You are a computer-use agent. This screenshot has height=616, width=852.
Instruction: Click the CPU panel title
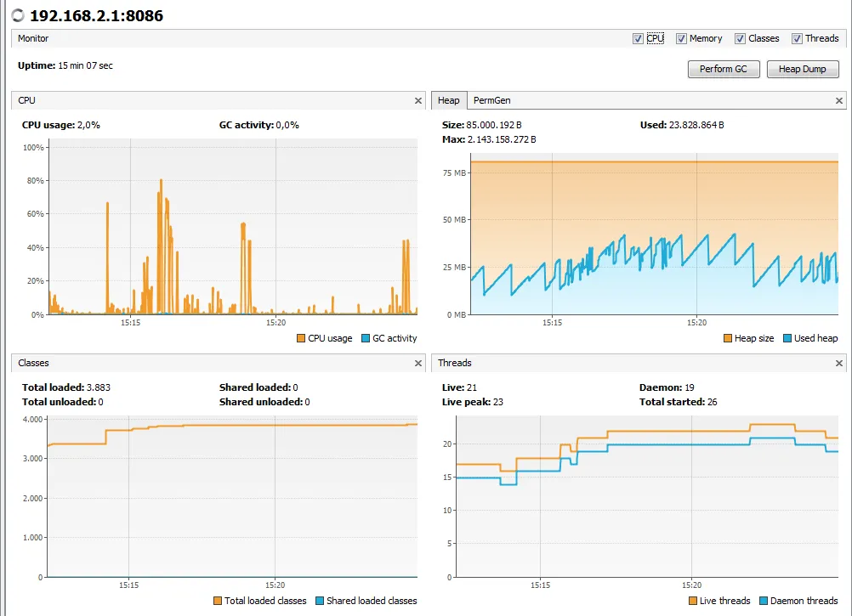pos(26,100)
